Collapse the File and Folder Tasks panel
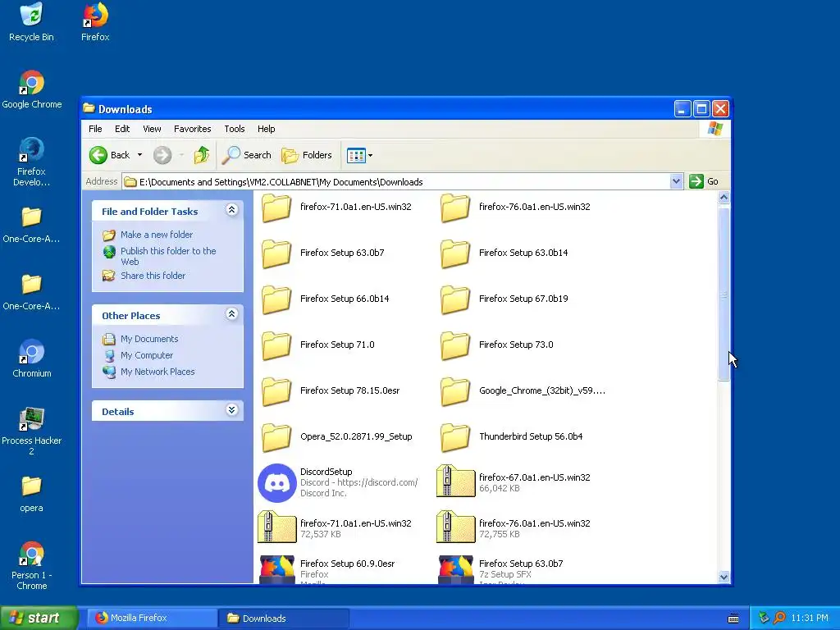The width and height of the screenshot is (840, 630). (x=231, y=210)
